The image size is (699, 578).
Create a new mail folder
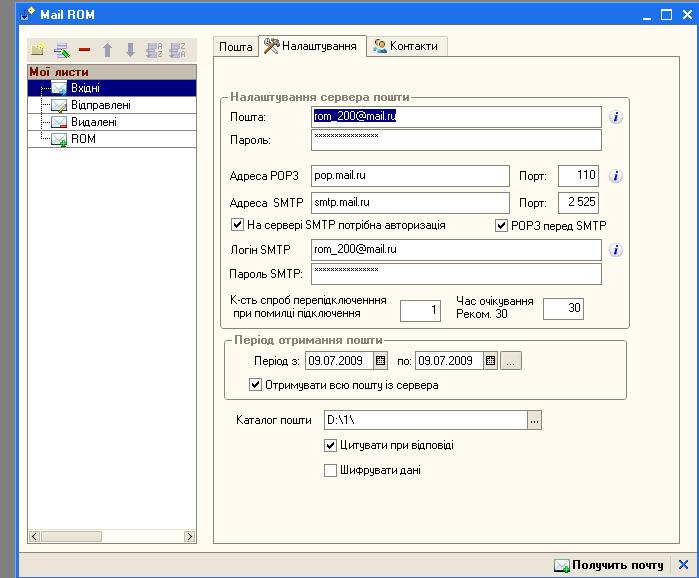click(x=38, y=50)
